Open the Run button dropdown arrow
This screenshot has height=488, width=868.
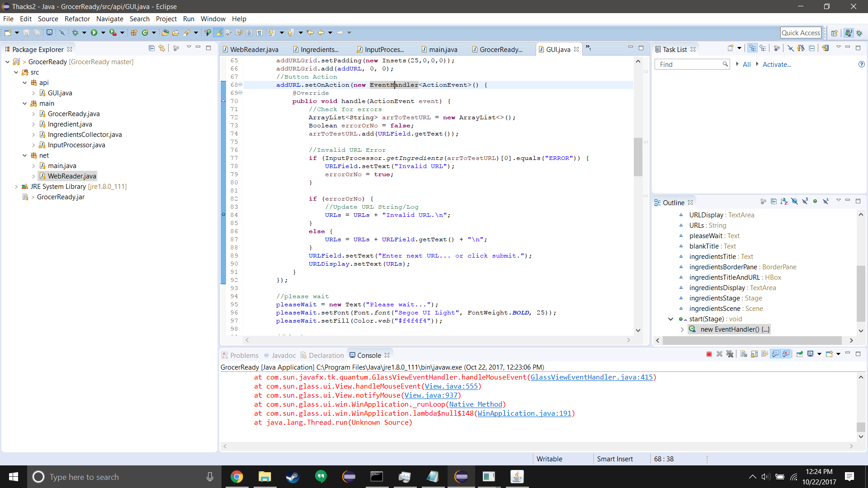click(x=103, y=33)
